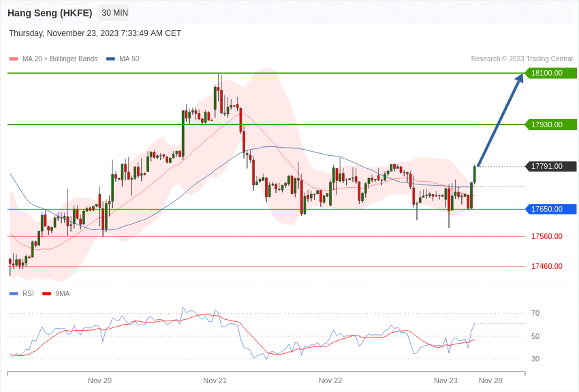This screenshot has width=579, height=392.
Task: Click the Research © 2023 Trading Central credit
Action: [522, 59]
